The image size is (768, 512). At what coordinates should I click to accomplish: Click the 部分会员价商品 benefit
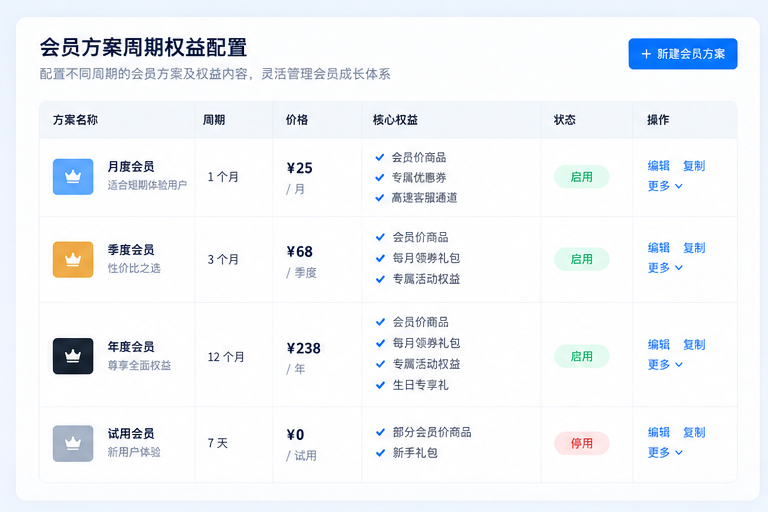[x=432, y=432]
